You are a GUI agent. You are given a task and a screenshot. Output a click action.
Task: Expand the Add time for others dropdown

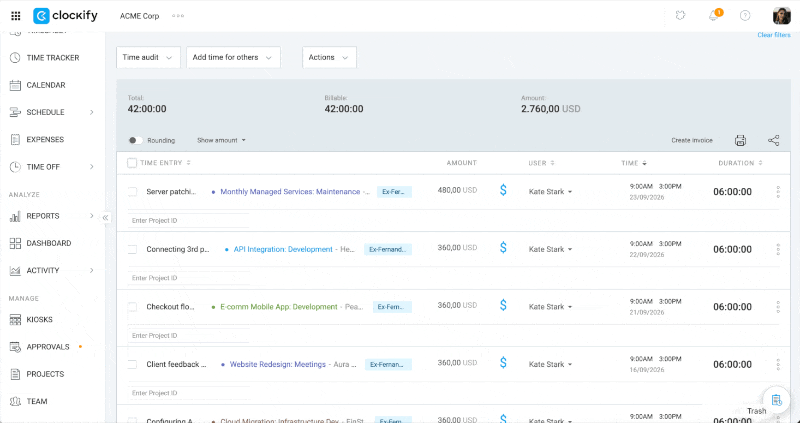point(233,57)
